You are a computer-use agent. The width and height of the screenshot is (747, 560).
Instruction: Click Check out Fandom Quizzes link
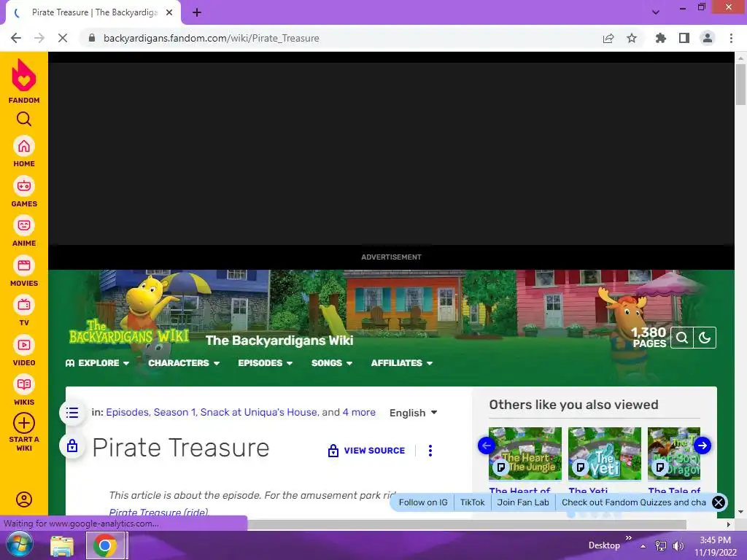(634, 502)
